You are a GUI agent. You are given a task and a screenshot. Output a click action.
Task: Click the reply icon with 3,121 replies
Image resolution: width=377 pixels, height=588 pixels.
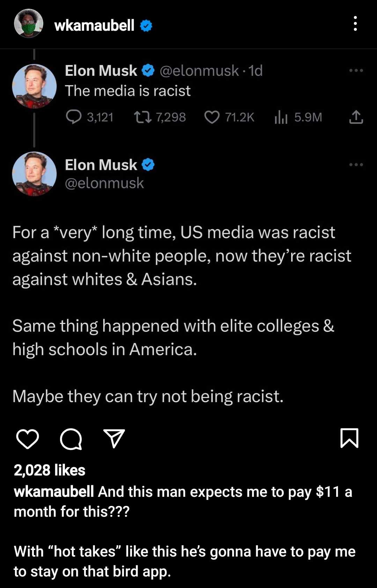[74, 117]
